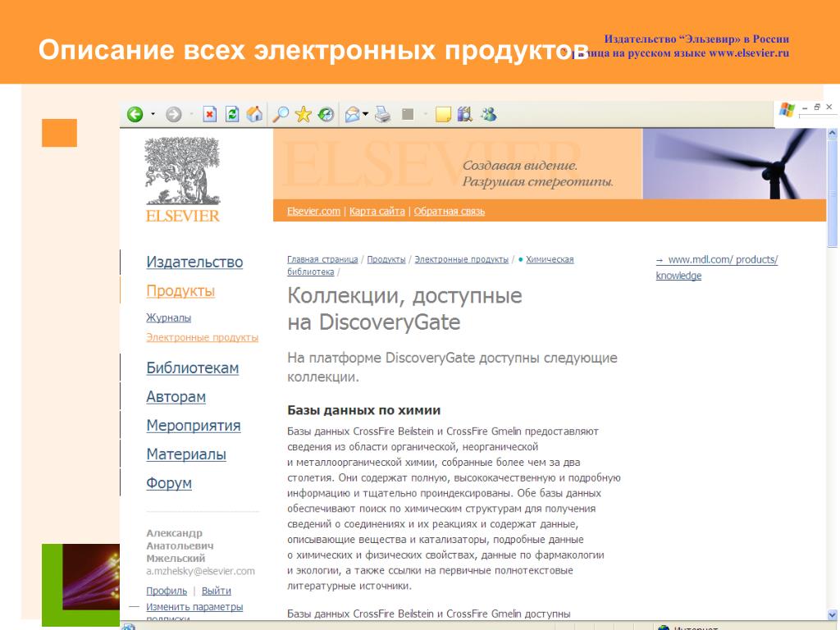
Task: Click the Создавая видение banner slogan
Action: [537, 174]
